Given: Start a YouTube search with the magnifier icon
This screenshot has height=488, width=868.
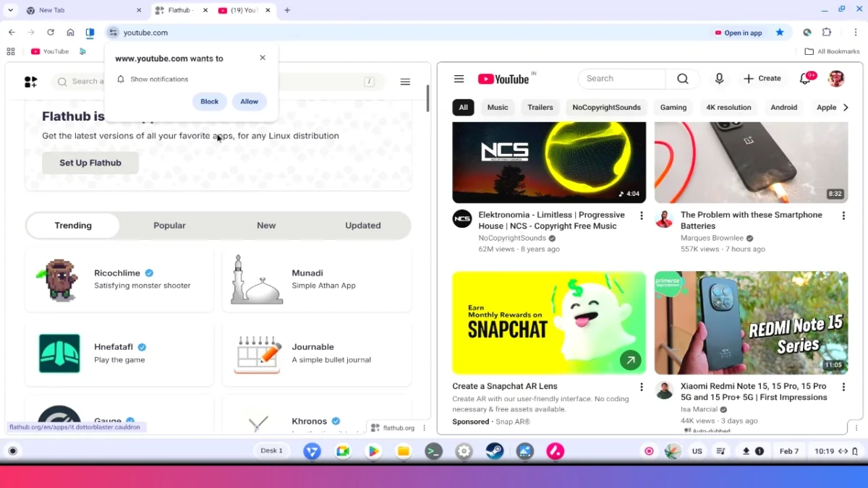Looking at the screenshot, I should click(x=681, y=78).
